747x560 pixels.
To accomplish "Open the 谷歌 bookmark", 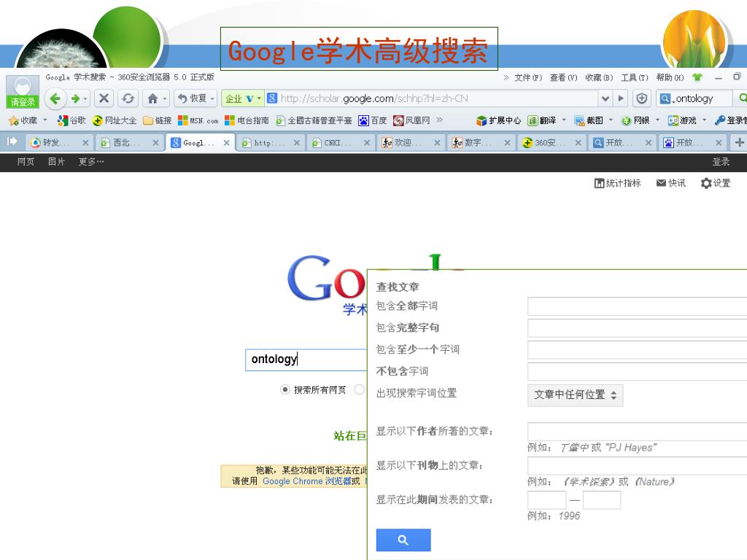I will point(71,120).
